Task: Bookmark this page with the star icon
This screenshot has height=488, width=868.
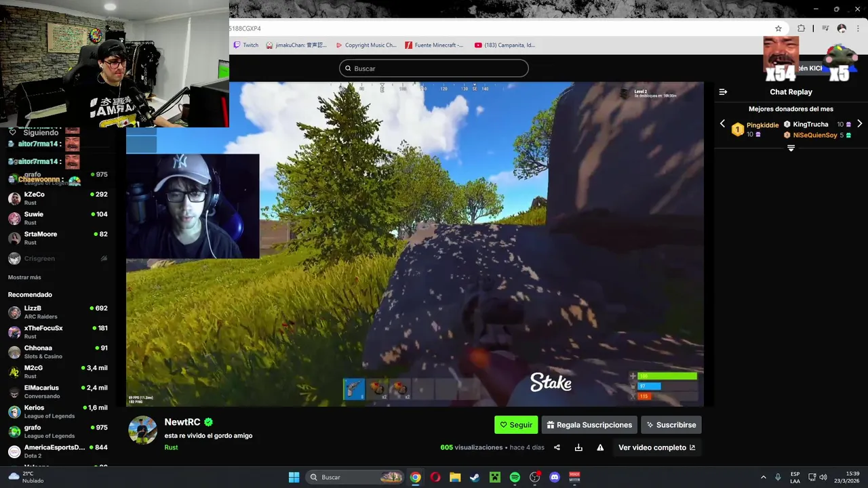Action: click(778, 28)
